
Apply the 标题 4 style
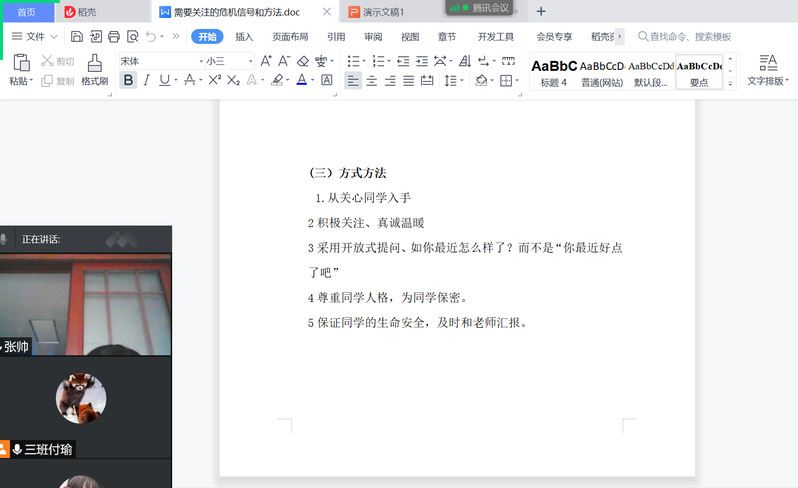tap(553, 72)
